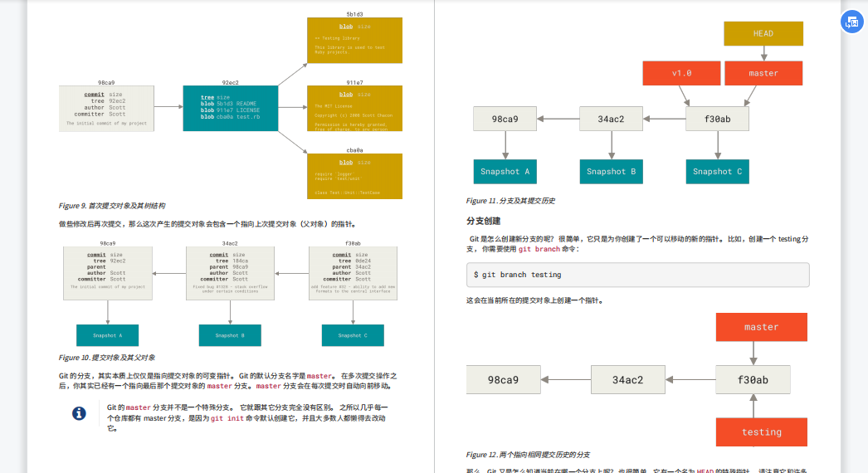This screenshot has height=473, width=868.
Task: Click the 34ac2 node in Figure 12
Action: tap(627, 380)
